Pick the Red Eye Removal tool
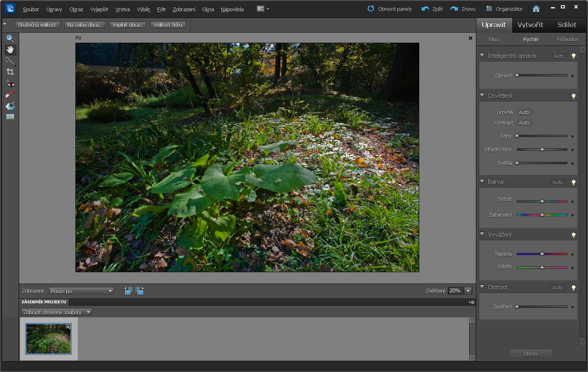The height and width of the screenshot is (372, 588). coord(10,84)
